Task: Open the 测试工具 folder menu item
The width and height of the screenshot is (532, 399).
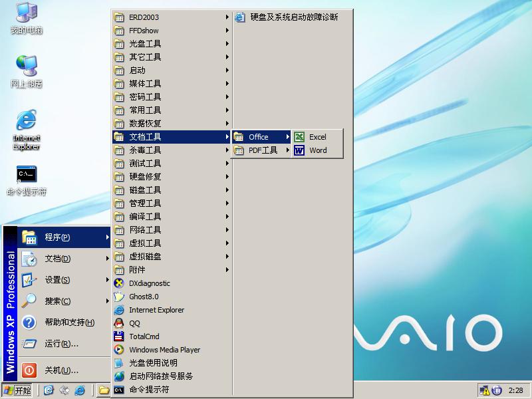Action: (172, 163)
